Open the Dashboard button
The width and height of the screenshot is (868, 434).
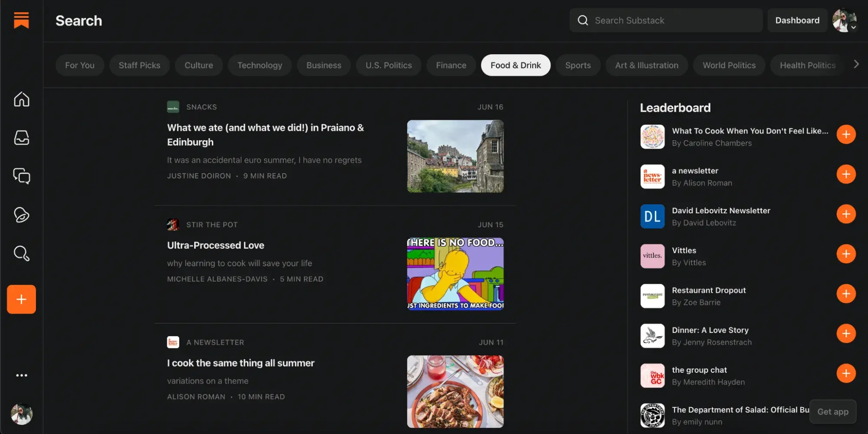(797, 20)
